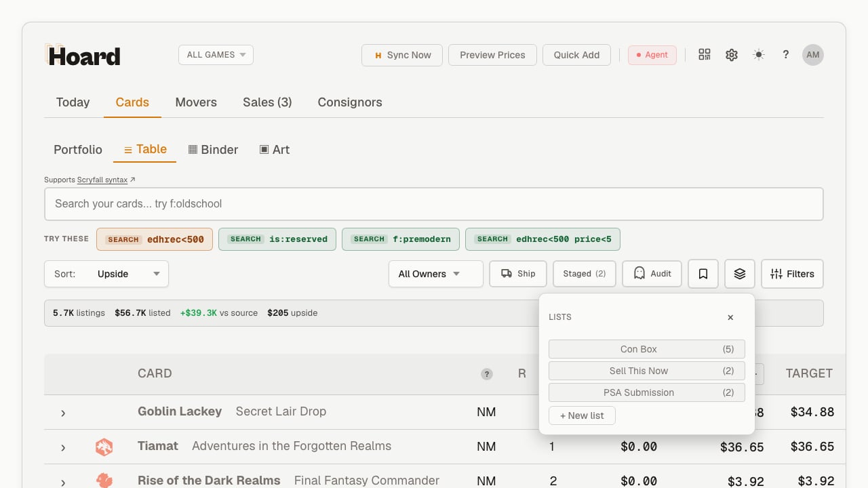The width and height of the screenshot is (868, 488).
Task: Click the +$39.3K vs source stat
Action: pos(219,313)
